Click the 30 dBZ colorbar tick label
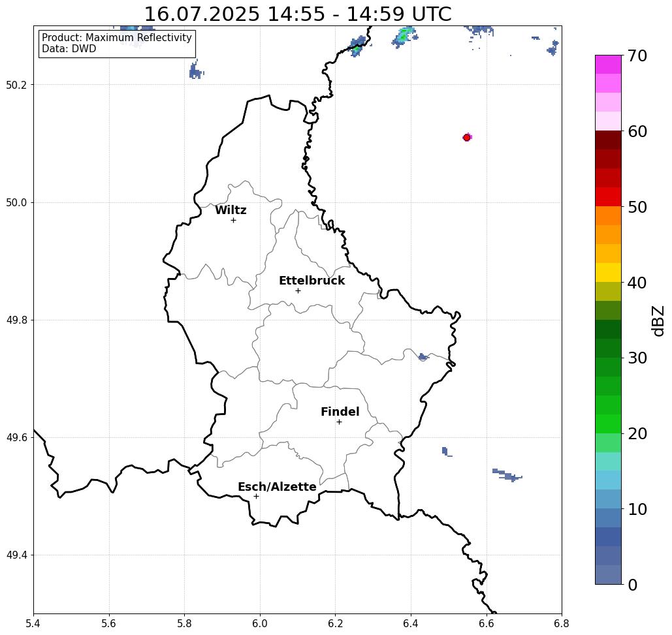672x635 pixels. point(637,358)
